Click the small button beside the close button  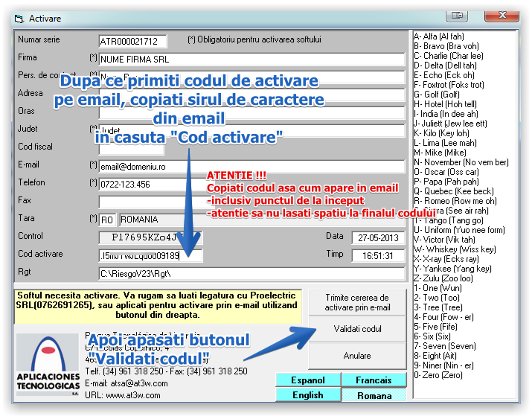[461, 15]
